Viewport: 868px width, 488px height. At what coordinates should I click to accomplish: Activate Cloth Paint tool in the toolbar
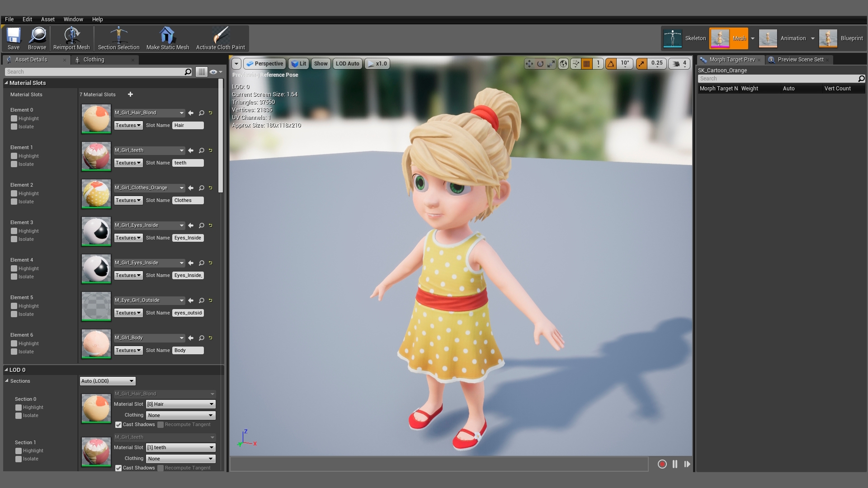click(221, 38)
